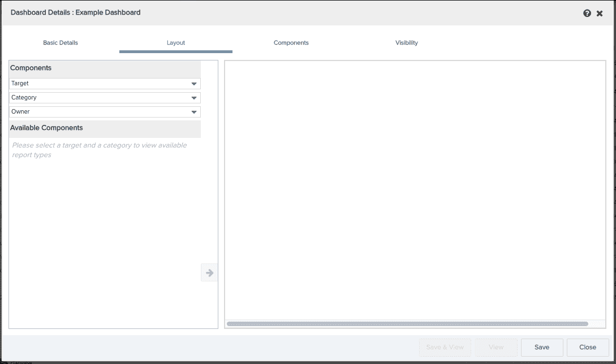
Task: Open the help icon on the dialog
Action: 587,13
